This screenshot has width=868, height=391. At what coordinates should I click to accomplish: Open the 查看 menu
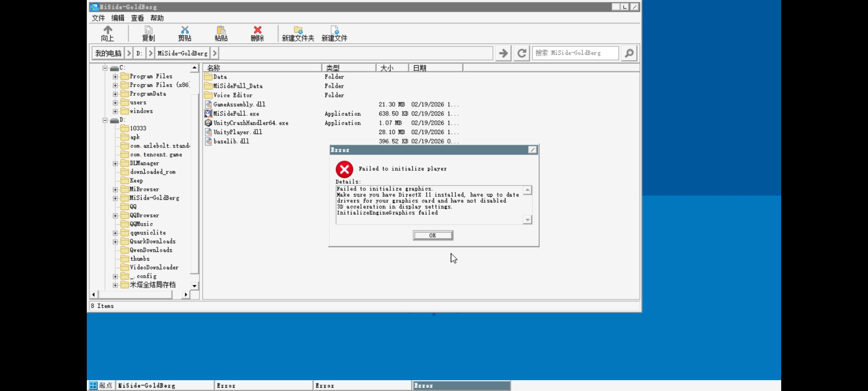point(137,18)
